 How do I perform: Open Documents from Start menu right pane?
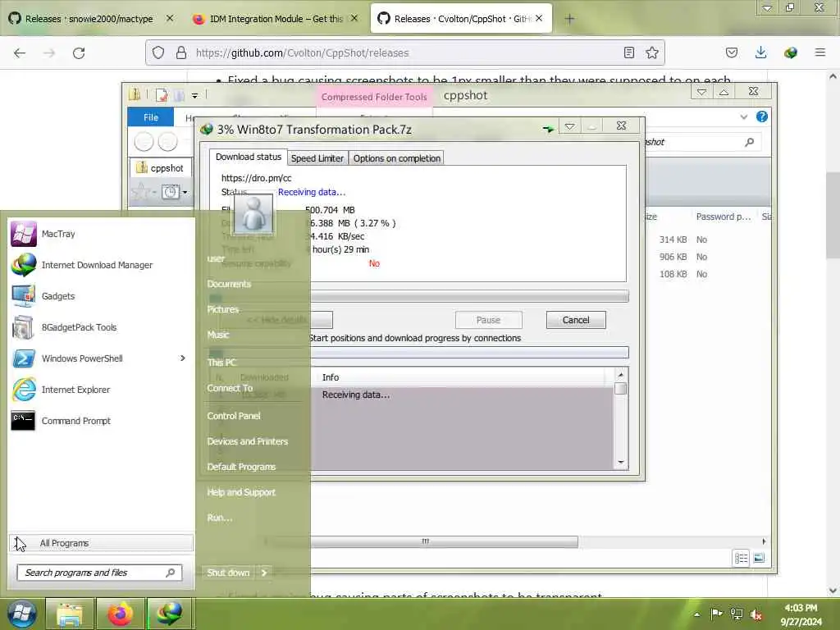229,284
